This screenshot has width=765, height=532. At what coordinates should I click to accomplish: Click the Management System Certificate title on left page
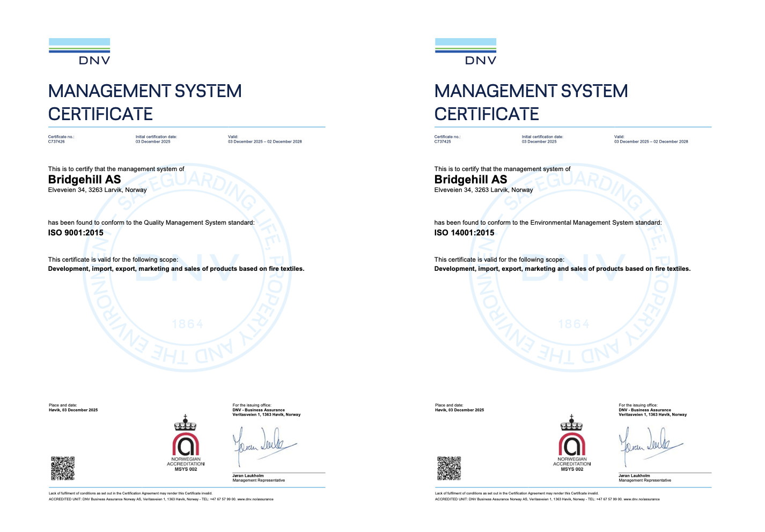click(145, 102)
